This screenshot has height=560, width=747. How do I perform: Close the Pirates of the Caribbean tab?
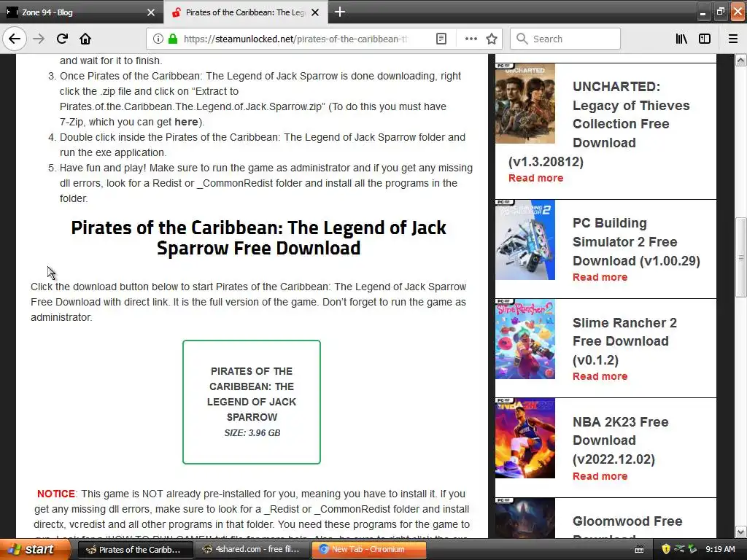pyautogui.click(x=315, y=12)
